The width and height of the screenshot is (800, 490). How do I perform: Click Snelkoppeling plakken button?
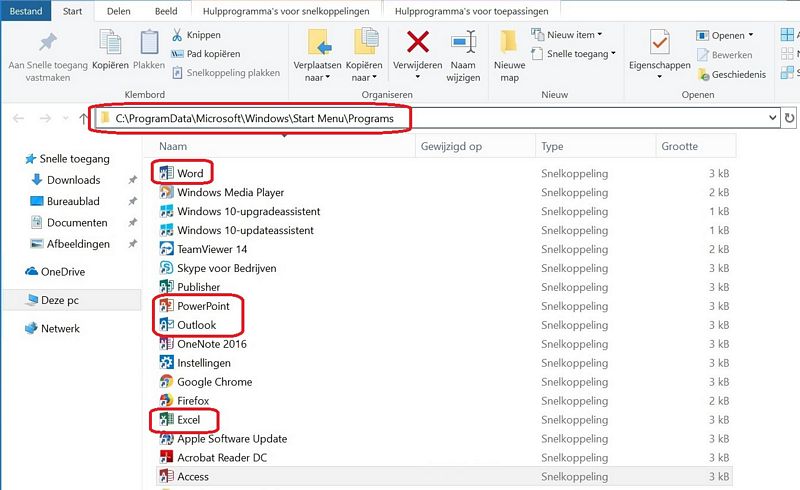(226, 73)
